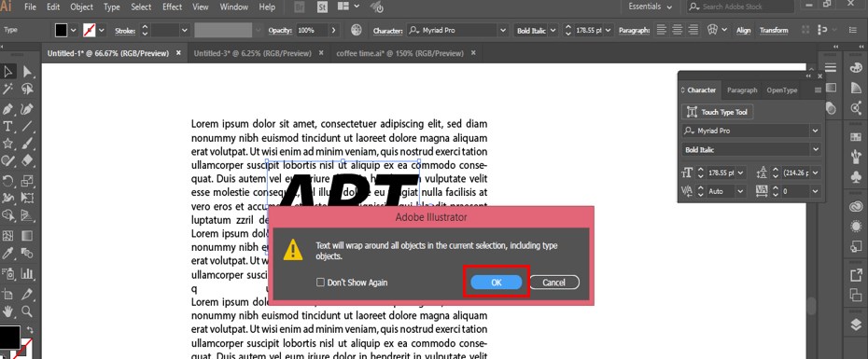Screen dimensions: 868x359
Task: Select the Direct Selection tool
Action: pyautogui.click(x=27, y=72)
